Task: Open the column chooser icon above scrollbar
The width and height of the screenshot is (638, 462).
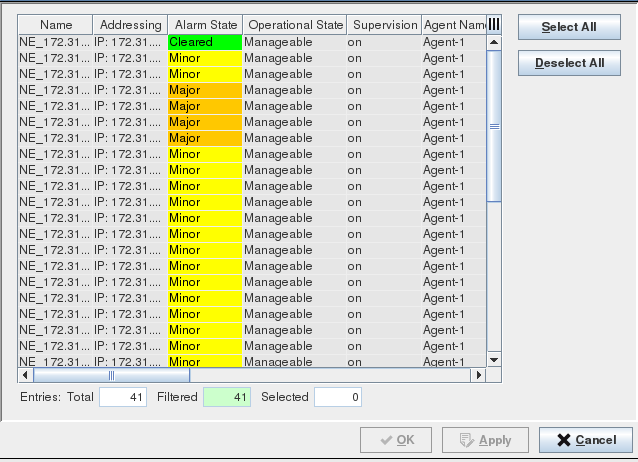Action: [493, 24]
